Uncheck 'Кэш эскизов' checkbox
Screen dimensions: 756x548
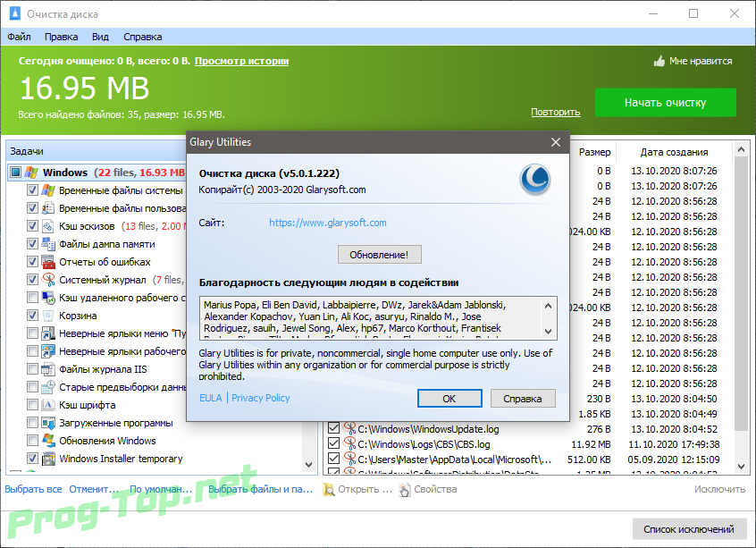pos(32,226)
